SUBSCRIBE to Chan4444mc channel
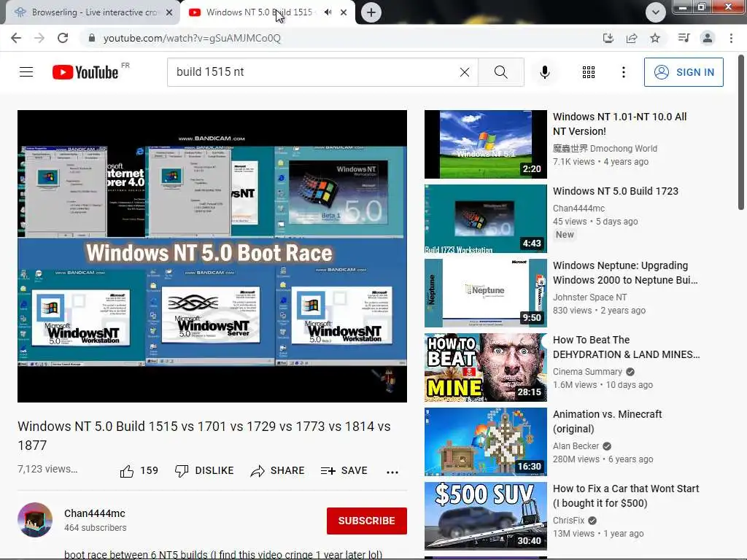 point(366,521)
